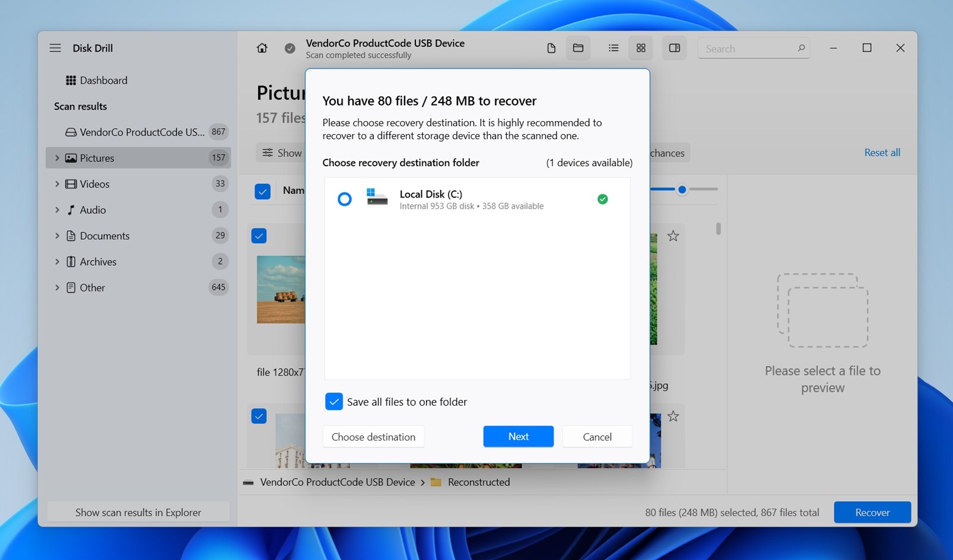Click the filter sliders icon beside Show
This screenshot has height=560, width=953.
pos(268,152)
